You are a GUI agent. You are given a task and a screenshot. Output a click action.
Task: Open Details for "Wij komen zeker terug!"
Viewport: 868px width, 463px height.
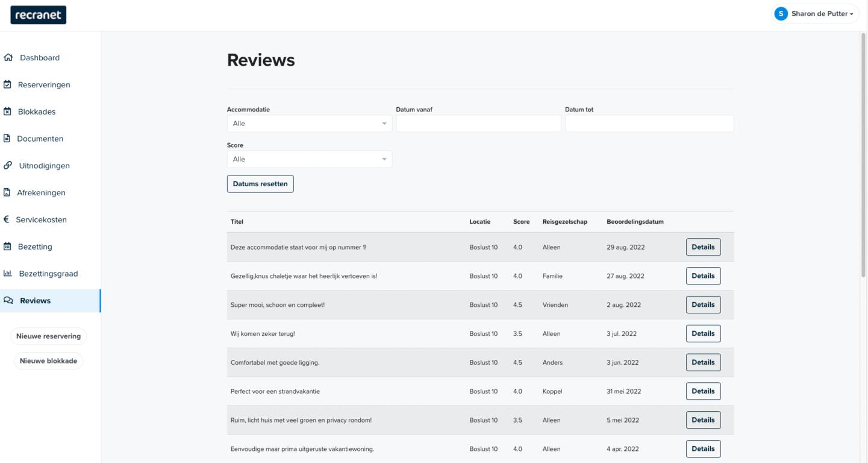[703, 333]
